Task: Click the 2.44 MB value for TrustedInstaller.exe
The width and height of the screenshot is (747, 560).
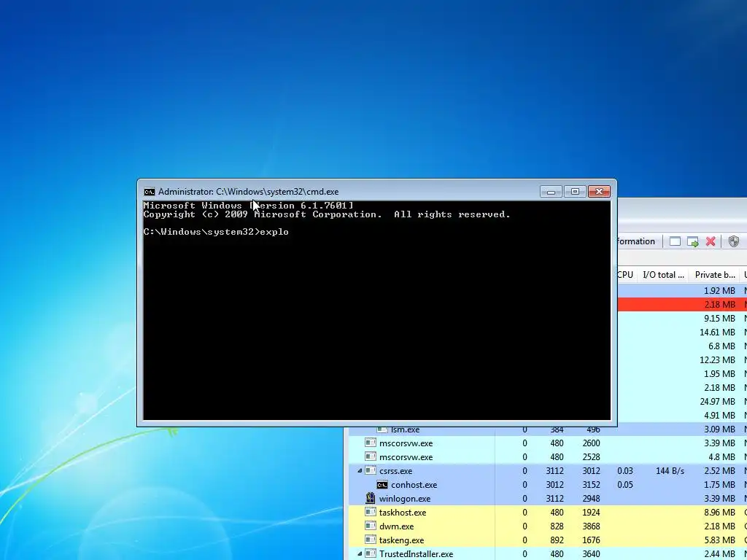Action: coord(719,554)
